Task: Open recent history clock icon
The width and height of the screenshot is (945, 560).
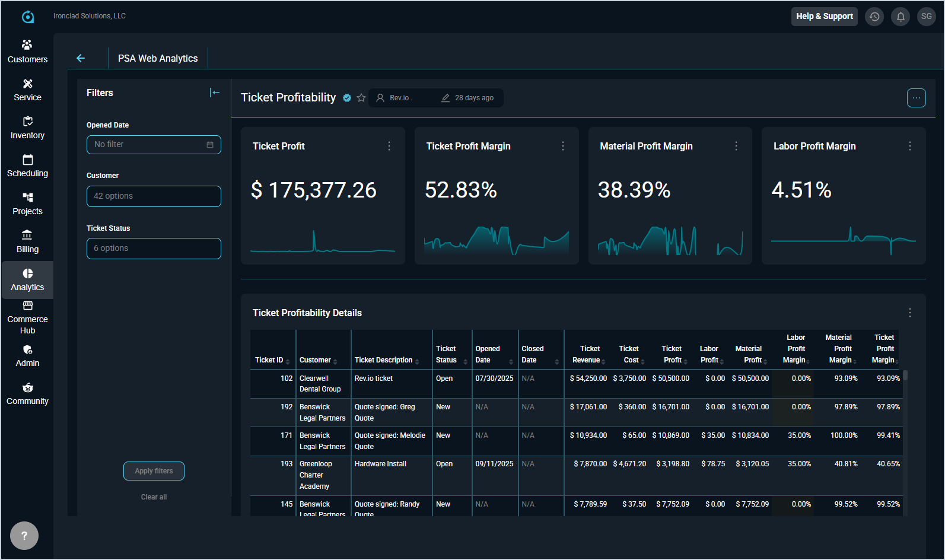Action: click(x=874, y=17)
